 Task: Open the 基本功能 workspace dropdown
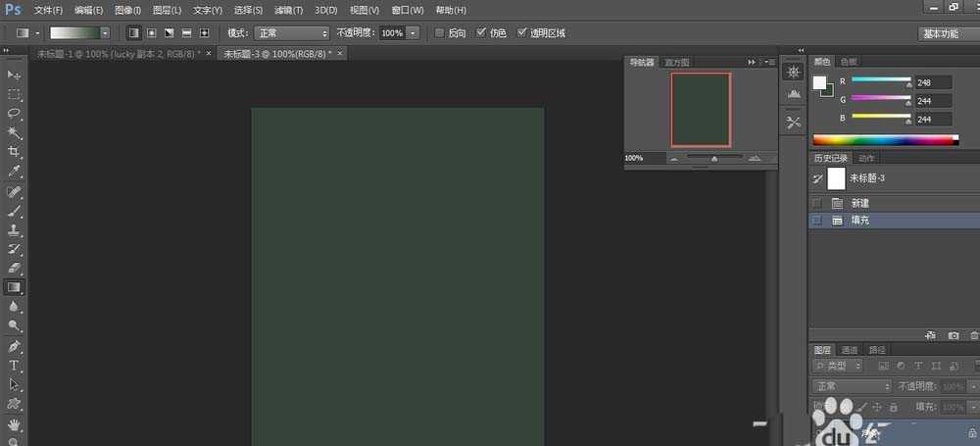(947, 32)
